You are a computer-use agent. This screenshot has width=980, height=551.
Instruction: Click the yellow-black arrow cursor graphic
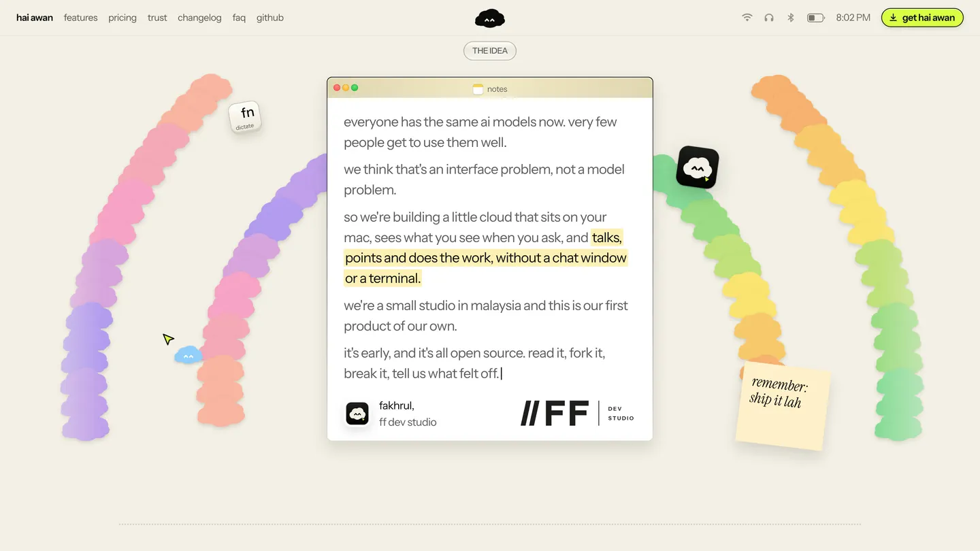pyautogui.click(x=168, y=339)
